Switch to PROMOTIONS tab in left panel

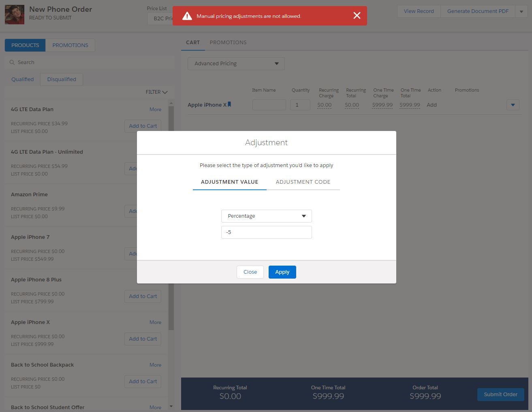[71, 45]
